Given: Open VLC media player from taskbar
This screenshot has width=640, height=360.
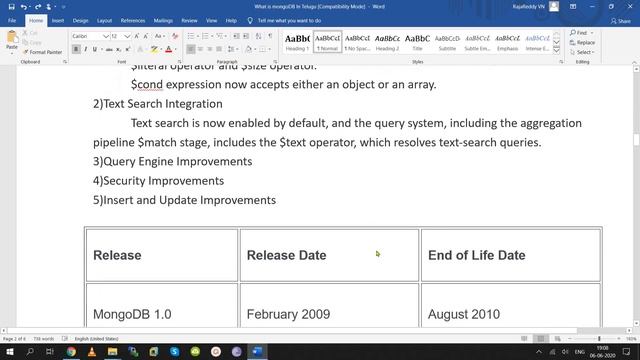Looking at the screenshot, I should (x=92, y=351).
